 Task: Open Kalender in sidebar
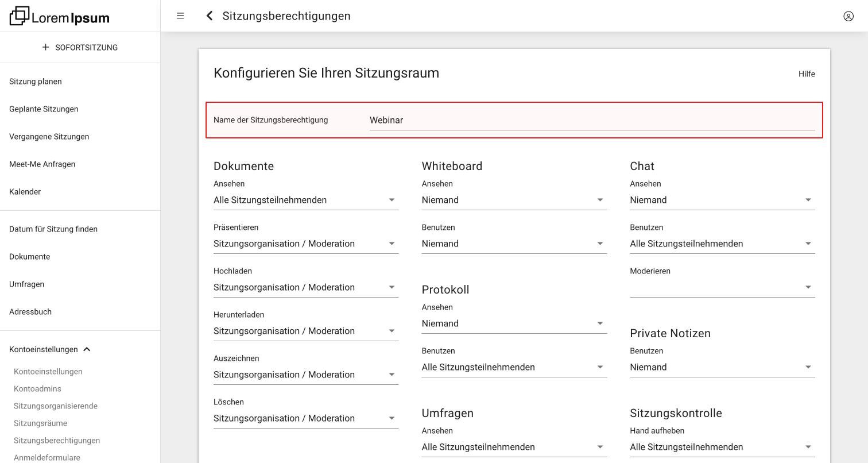(25, 192)
